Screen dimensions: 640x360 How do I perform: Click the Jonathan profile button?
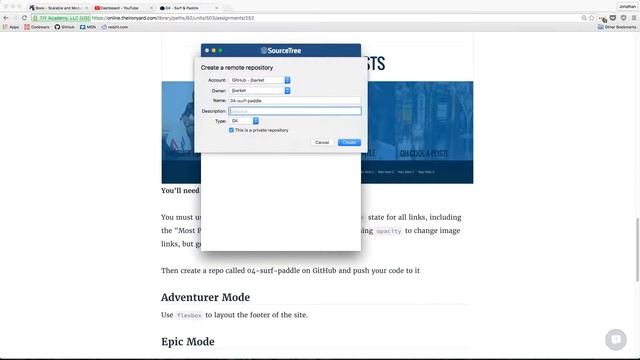627,7
